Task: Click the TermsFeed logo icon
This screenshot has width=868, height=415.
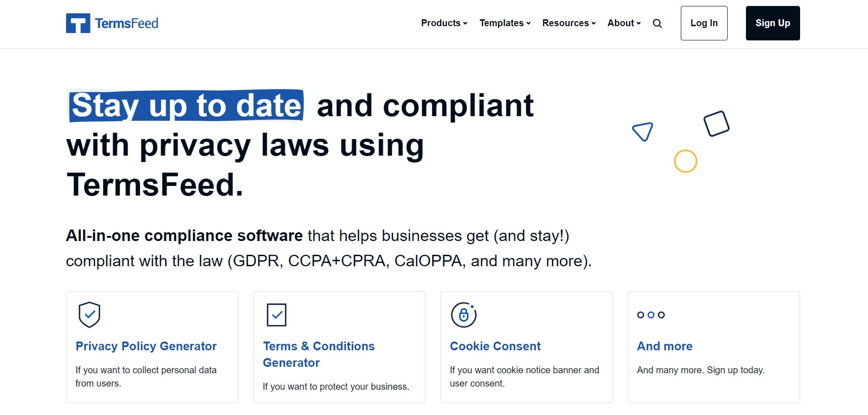Action: (x=79, y=22)
